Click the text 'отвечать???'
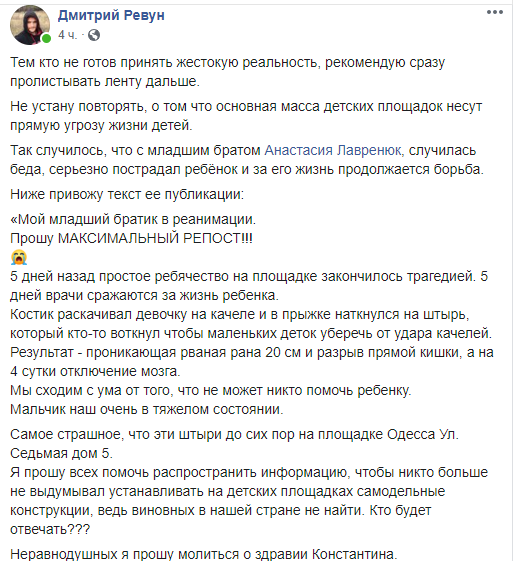 50,529
